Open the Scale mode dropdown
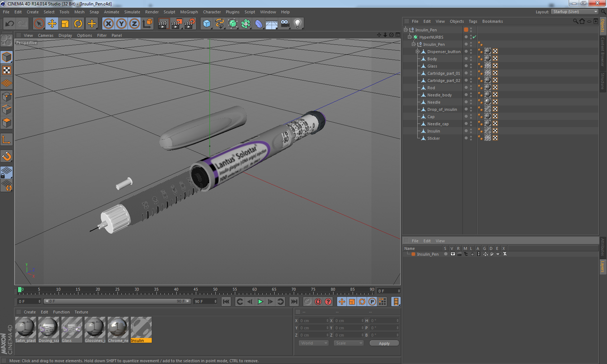The height and width of the screenshot is (364, 607). [x=349, y=343]
